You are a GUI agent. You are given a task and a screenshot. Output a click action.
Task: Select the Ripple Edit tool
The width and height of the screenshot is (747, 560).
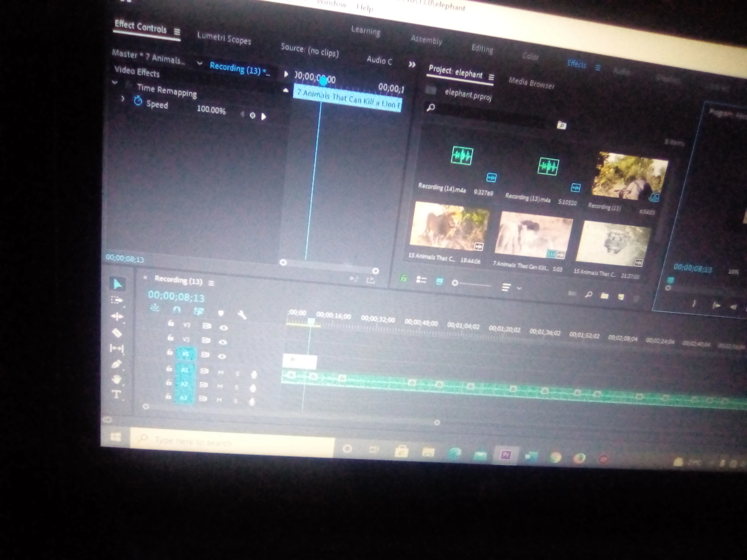[117, 316]
